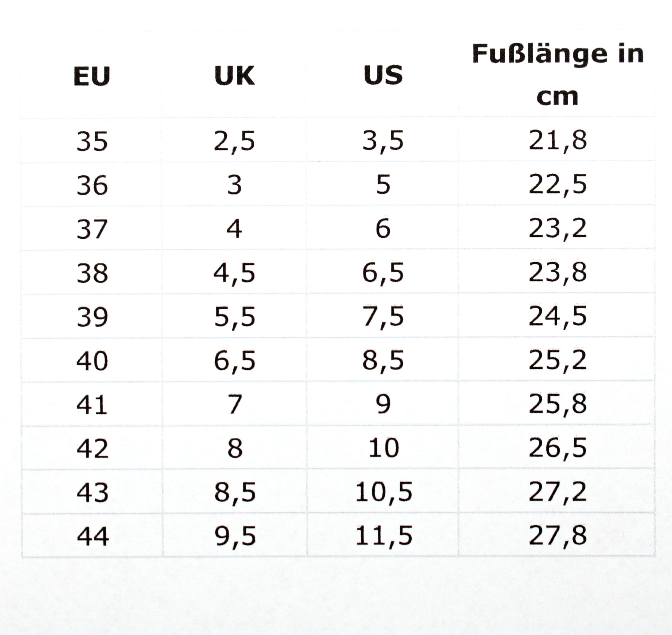Select the UK size 9,5 cell
The width and height of the screenshot is (672, 635).
pos(235,536)
